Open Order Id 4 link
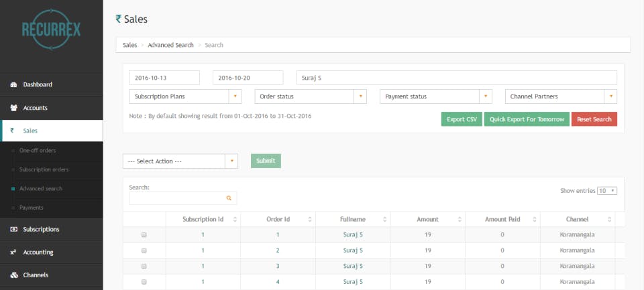Viewport: 644px width, 290px height. (278, 282)
